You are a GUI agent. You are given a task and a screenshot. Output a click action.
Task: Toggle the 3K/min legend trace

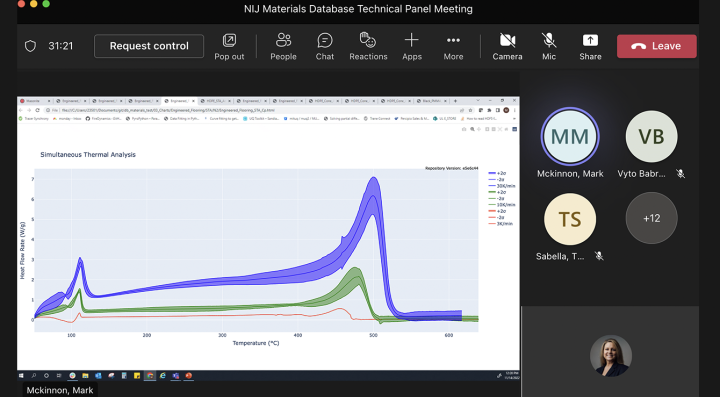(x=501, y=224)
